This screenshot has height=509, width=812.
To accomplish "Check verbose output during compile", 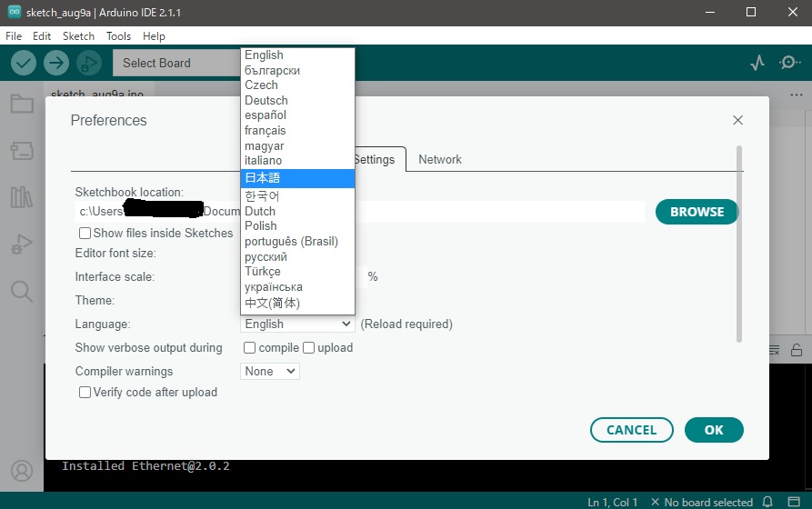I will [250, 348].
